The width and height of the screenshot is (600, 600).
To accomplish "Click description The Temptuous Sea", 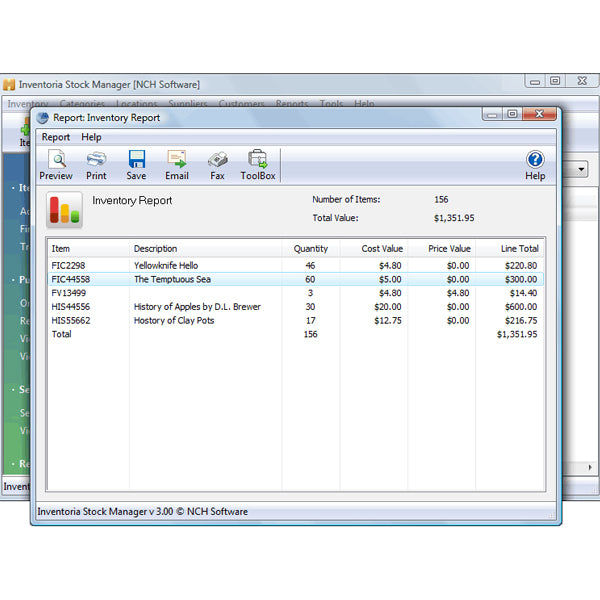I will tap(172, 279).
